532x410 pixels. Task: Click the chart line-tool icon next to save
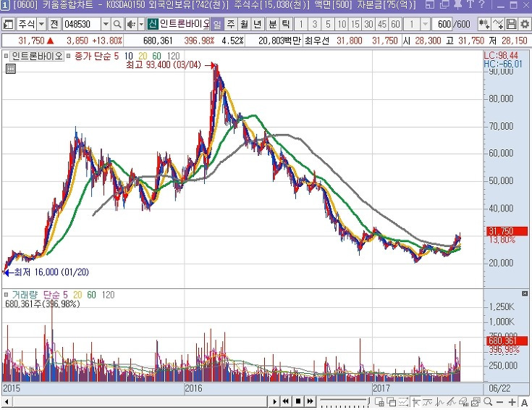(x=498, y=24)
